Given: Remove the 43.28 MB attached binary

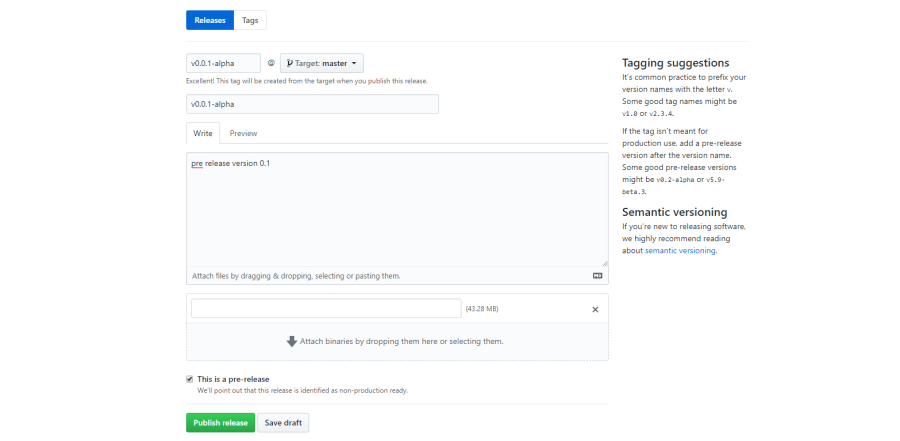Looking at the screenshot, I should [x=595, y=310].
